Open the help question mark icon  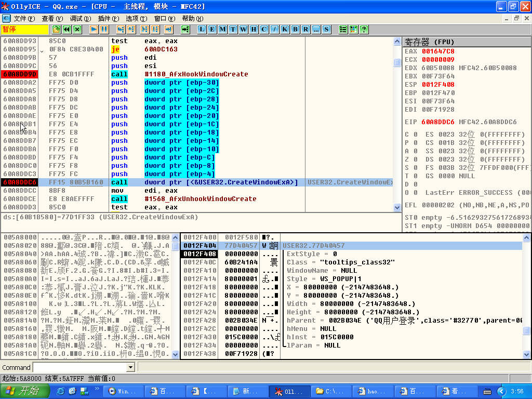click(x=364, y=29)
